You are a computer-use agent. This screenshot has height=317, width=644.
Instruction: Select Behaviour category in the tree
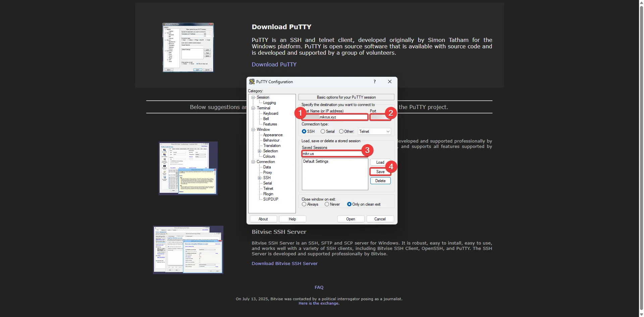(271, 140)
